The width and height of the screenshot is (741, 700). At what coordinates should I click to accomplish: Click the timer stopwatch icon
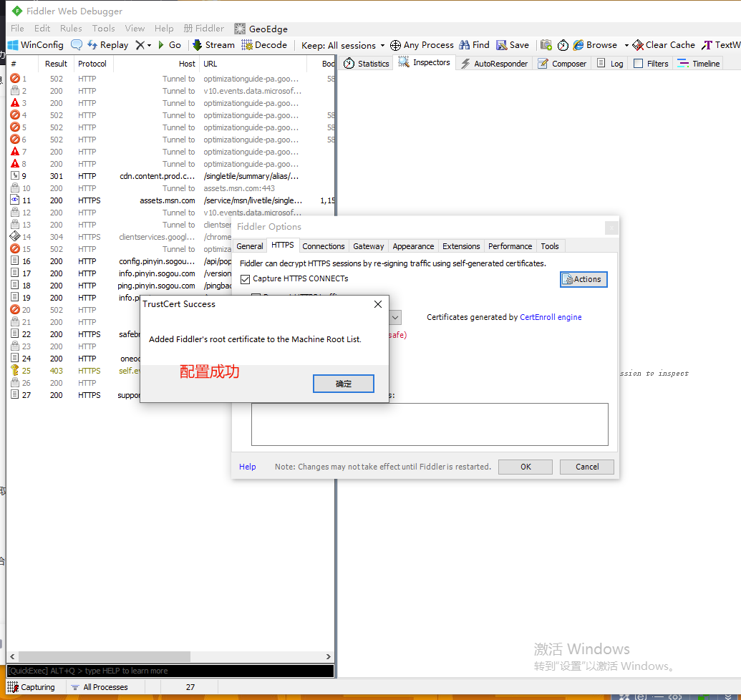563,45
